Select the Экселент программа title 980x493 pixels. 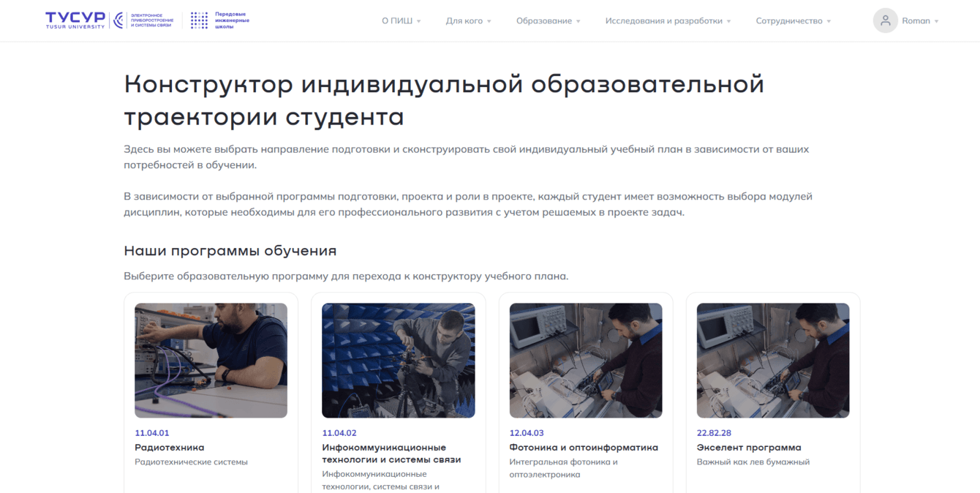tap(749, 448)
